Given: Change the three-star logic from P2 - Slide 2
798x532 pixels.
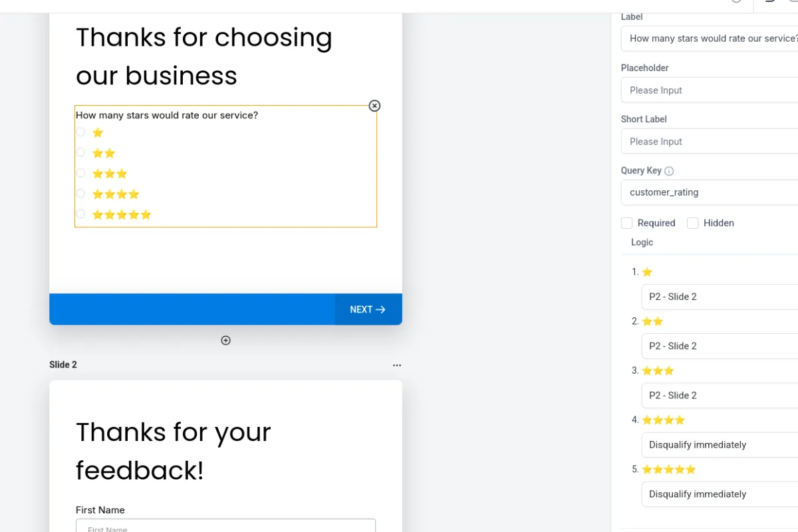Looking at the screenshot, I should [720, 395].
